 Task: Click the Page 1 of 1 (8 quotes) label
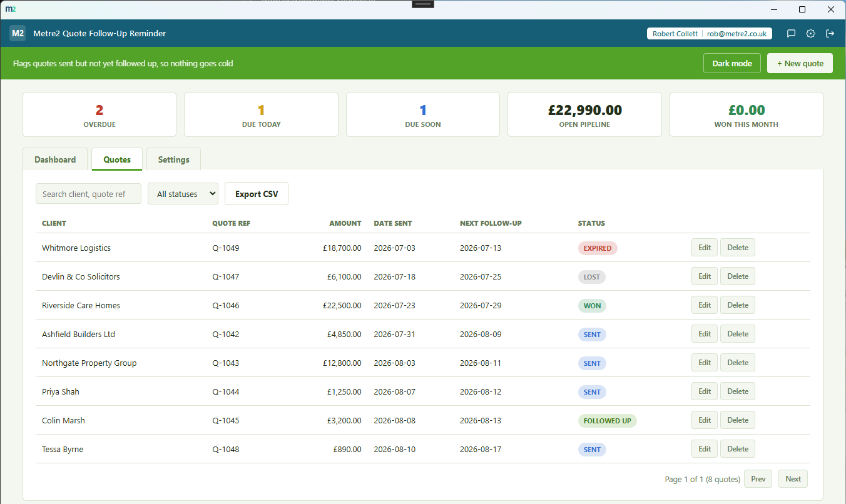[x=703, y=480]
